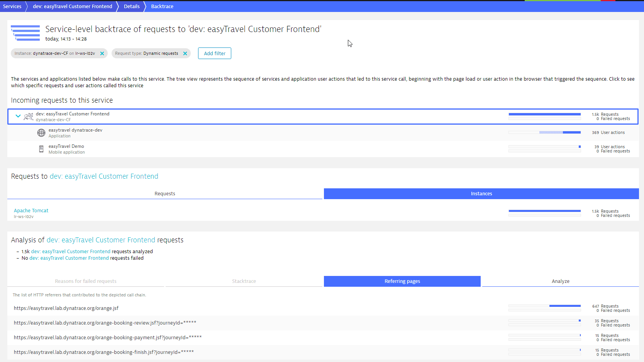
Task: Click the globe icon for easytravel dynatrace-dev
Action: point(41,133)
